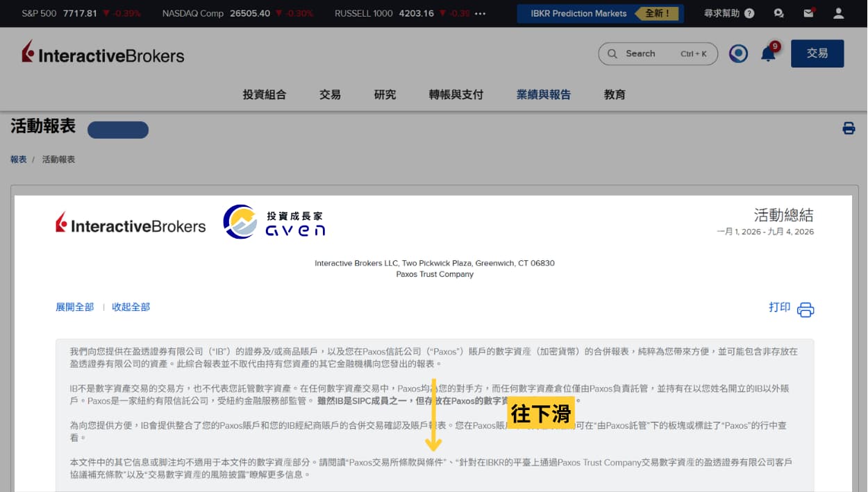Click the 全新！ badge on banner
This screenshot has height=492, width=868.
(x=656, y=13)
